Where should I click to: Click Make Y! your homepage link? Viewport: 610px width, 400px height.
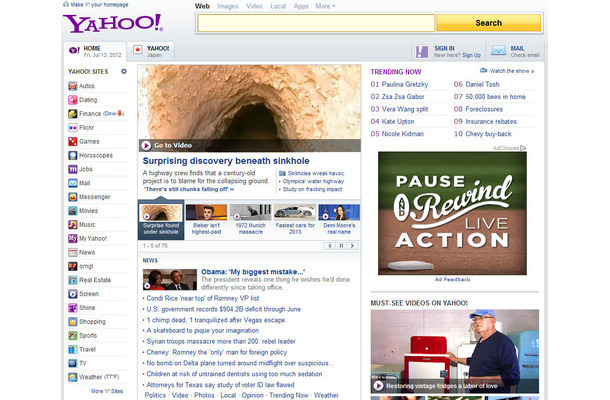tap(96, 5)
